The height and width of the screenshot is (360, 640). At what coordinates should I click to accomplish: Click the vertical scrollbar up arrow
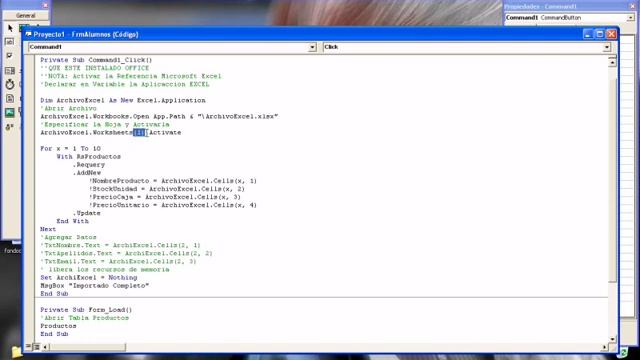[x=612, y=62]
